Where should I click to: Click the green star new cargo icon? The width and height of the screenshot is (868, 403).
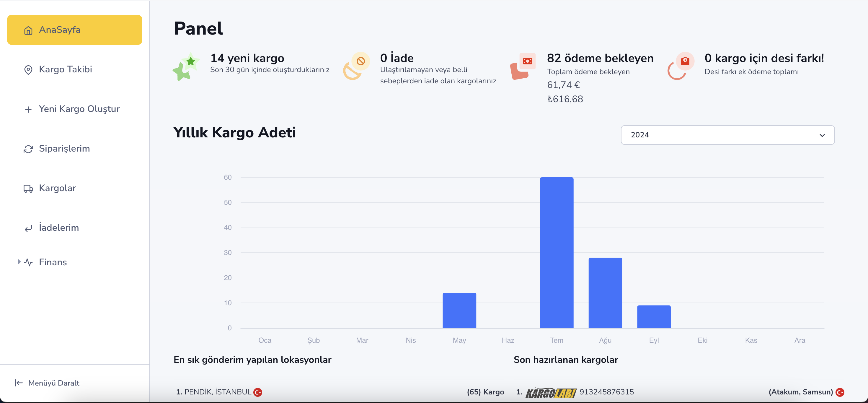point(186,66)
